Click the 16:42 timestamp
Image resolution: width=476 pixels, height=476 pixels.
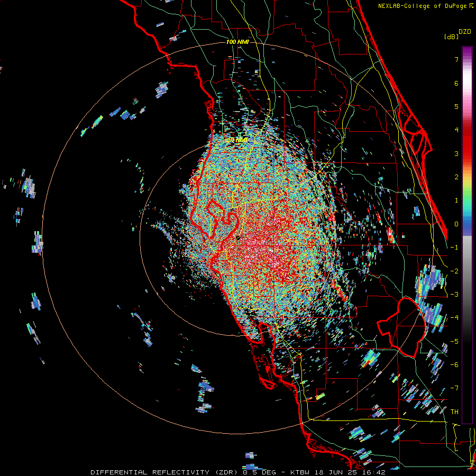coord(373,472)
